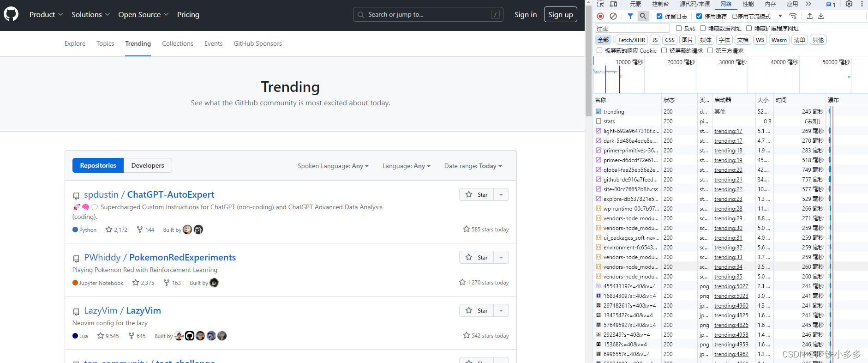Open network conditions wifi settings icon
This screenshot has width=868, height=363.
[x=793, y=16]
